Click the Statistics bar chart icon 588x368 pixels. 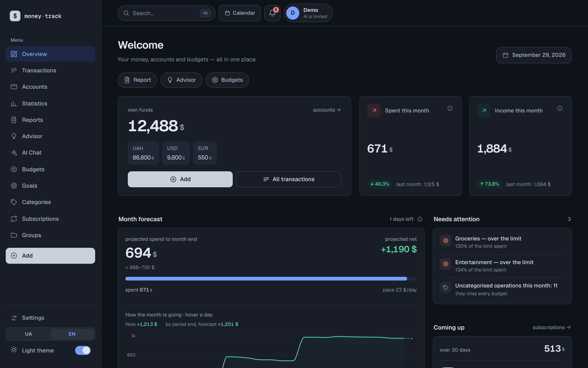14,103
